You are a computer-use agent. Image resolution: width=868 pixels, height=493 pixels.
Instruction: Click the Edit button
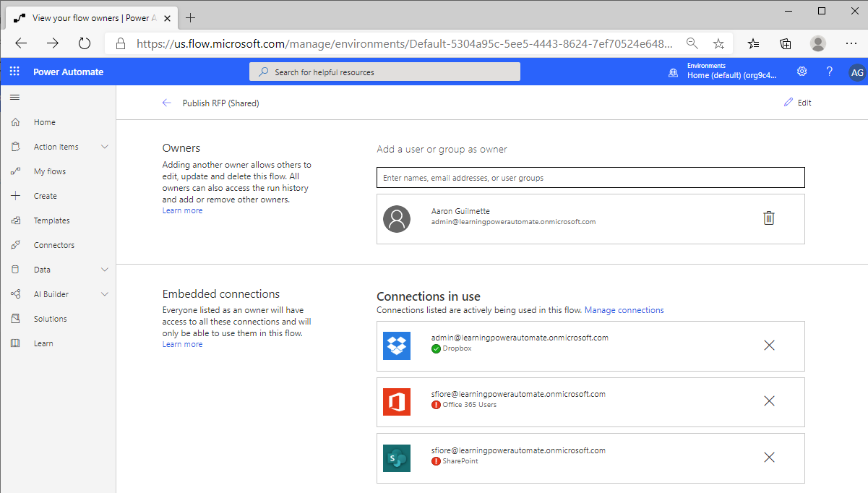(x=798, y=103)
